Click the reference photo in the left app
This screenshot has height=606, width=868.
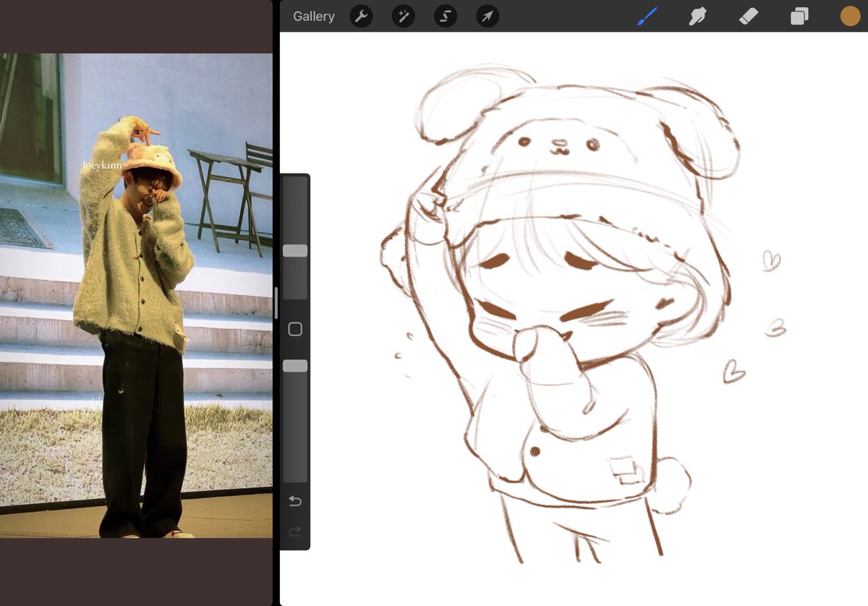click(x=136, y=295)
